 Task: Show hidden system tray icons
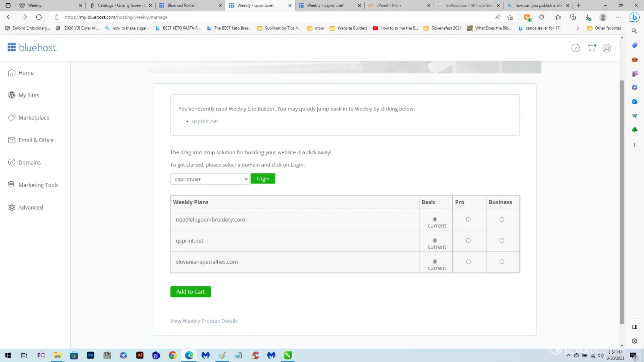pyautogui.click(x=568, y=355)
